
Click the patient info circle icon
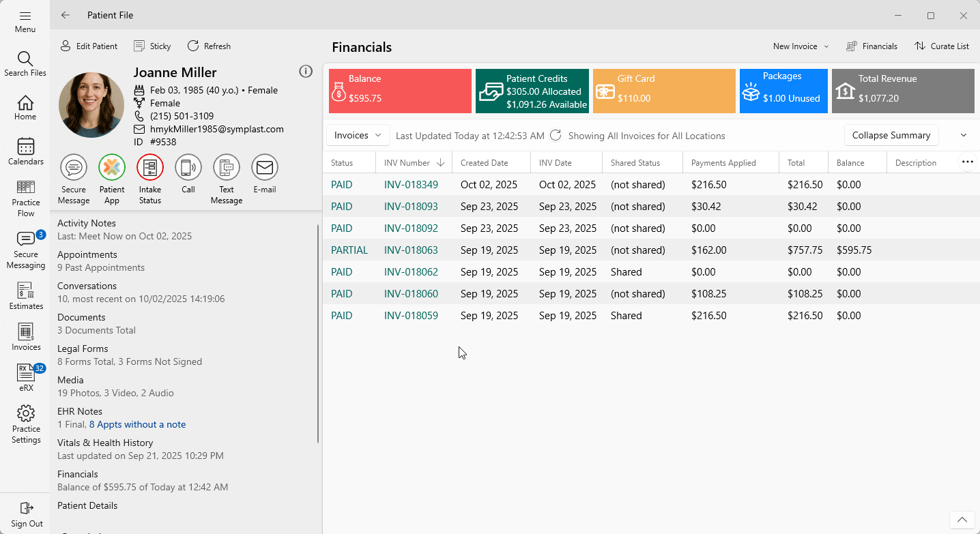[x=306, y=72]
